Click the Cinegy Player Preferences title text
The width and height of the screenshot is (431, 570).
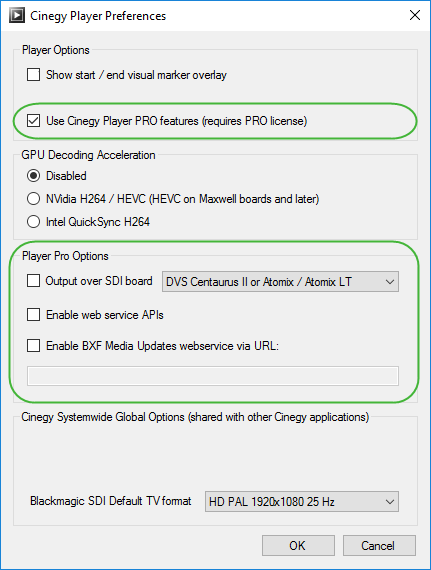click(98, 16)
